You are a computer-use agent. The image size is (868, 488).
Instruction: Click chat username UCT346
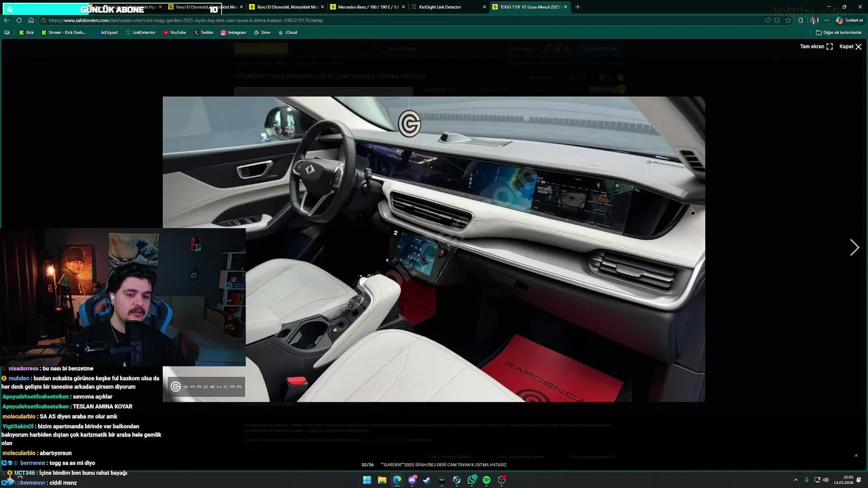(x=24, y=472)
